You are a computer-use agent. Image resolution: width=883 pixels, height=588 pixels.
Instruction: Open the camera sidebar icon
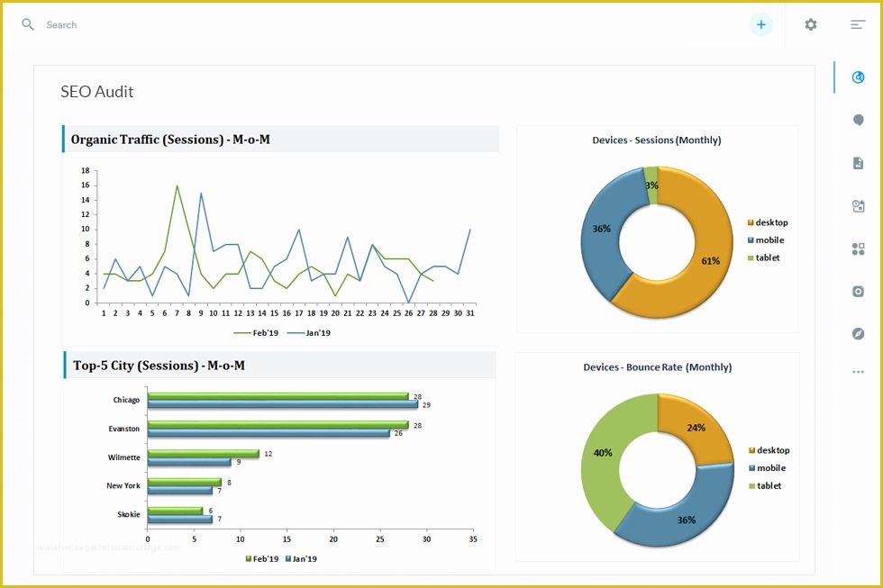click(x=858, y=291)
